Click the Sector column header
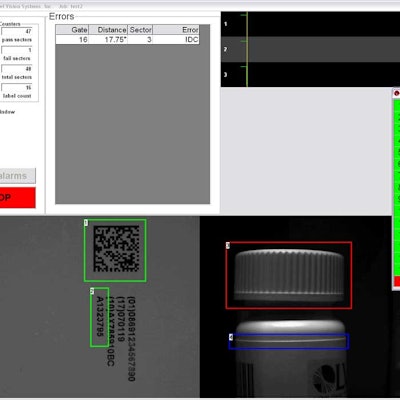 click(x=140, y=30)
